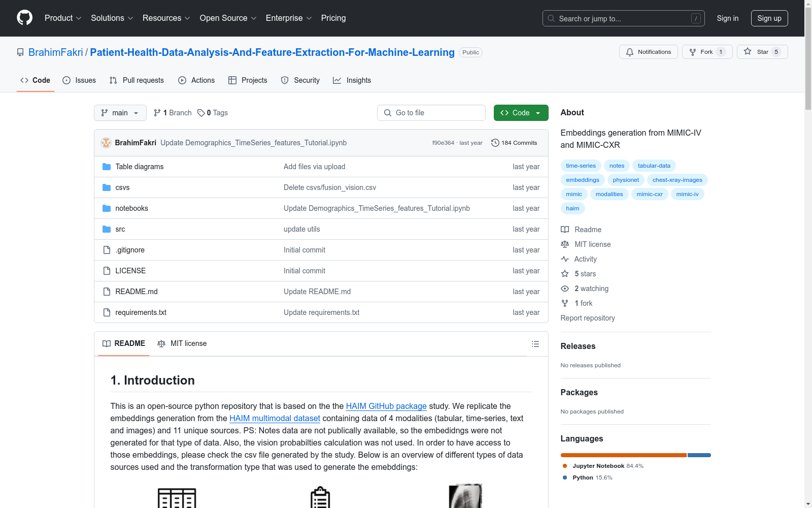This screenshot has height=508, width=812.
Task: Click Sign in
Action: coord(727,18)
